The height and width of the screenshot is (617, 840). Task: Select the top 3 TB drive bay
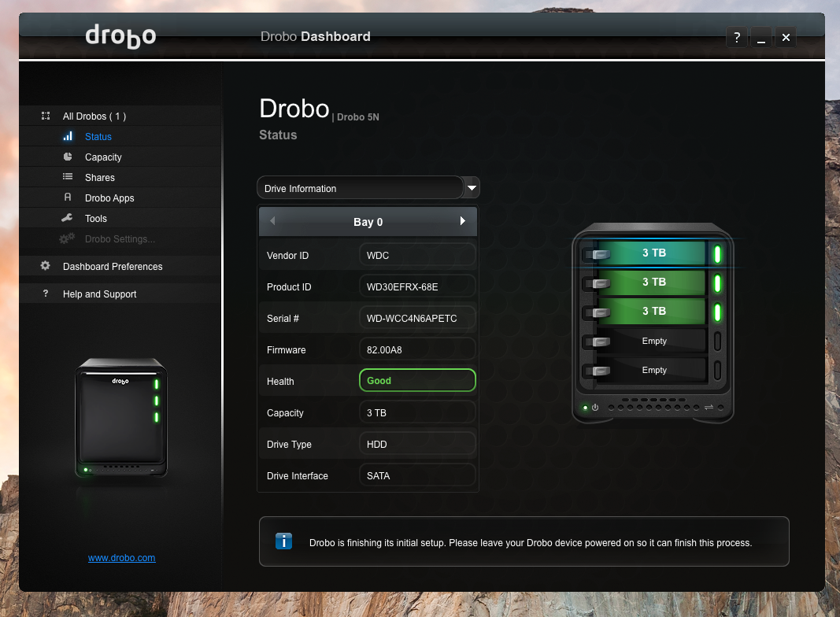tap(653, 253)
